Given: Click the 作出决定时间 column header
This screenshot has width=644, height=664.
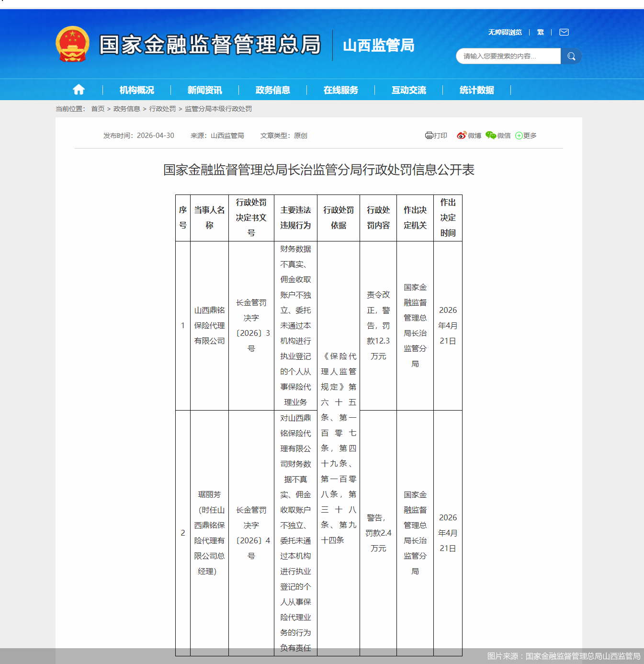Looking at the screenshot, I should [448, 218].
